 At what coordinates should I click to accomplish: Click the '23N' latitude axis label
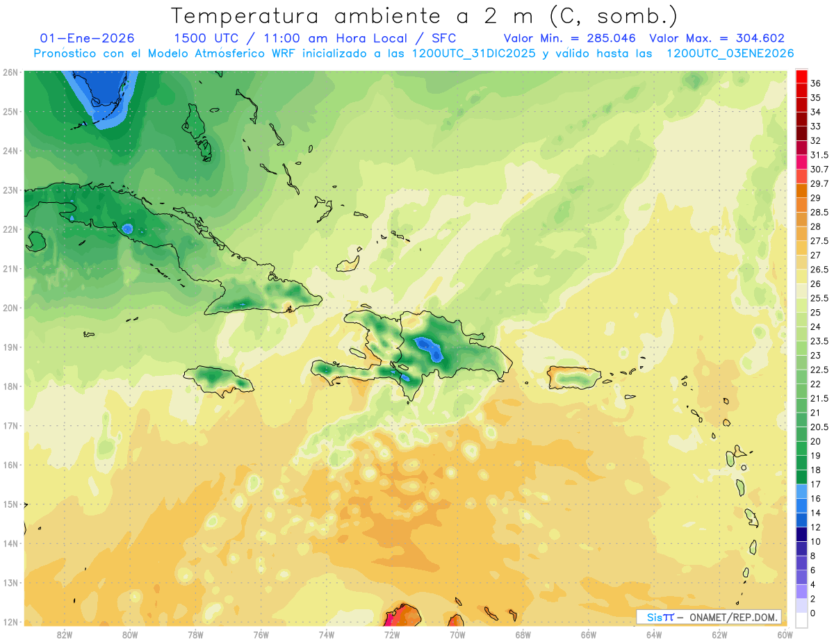click(x=10, y=190)
